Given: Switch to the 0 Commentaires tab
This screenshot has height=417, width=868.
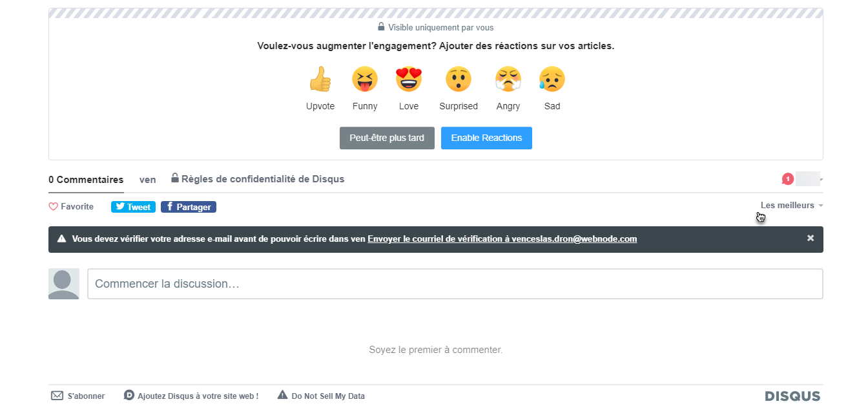Looking at the screenshot, I should 86,180.
